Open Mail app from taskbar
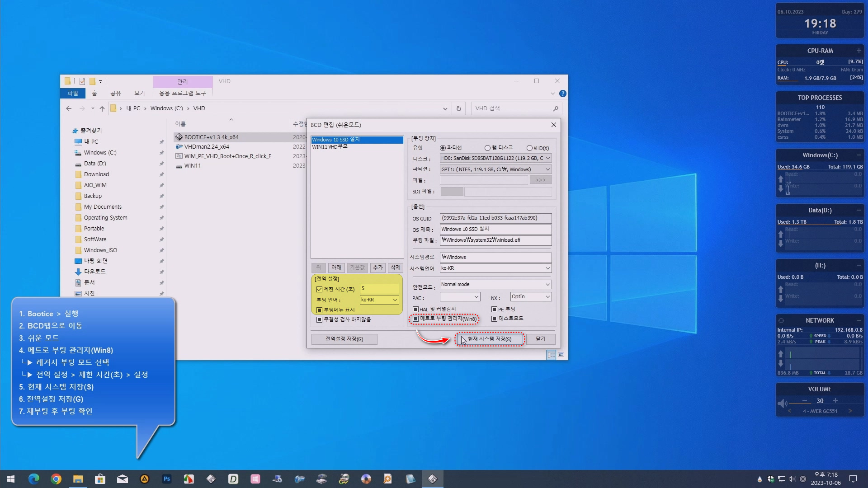Viewport: 868px width, 488px height. click(123, 479)
